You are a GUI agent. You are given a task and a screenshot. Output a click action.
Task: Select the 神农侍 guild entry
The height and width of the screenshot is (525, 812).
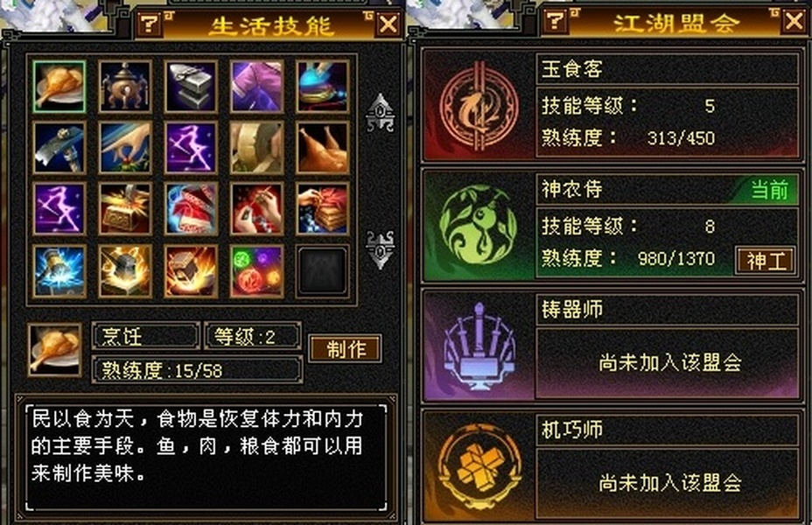click(x=611, y=227)
